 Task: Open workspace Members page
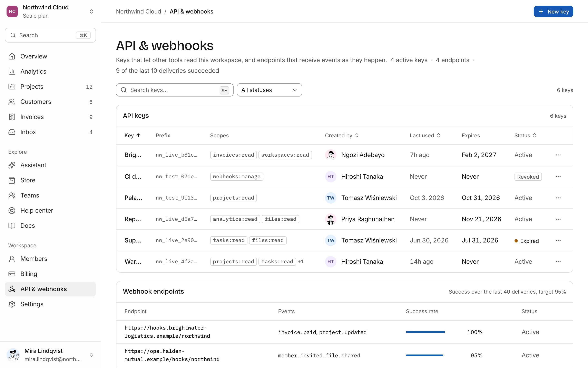click(x=50, y=259)
